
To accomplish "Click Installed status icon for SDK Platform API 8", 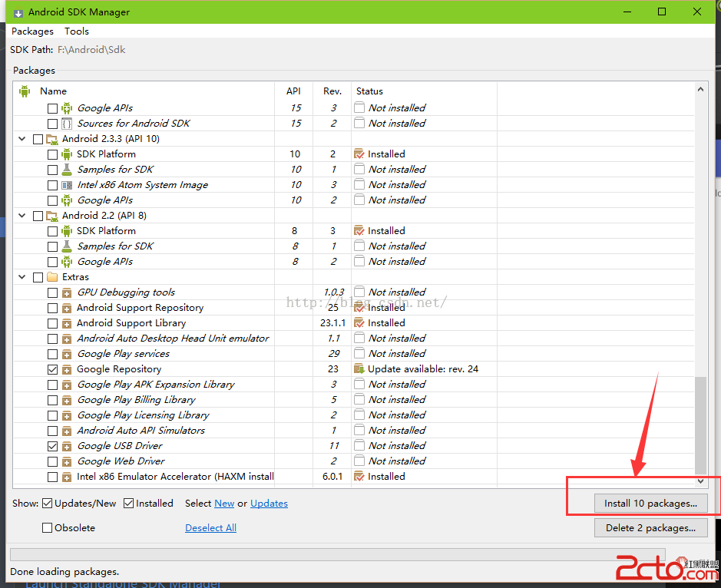I will [x=359, y=231].
